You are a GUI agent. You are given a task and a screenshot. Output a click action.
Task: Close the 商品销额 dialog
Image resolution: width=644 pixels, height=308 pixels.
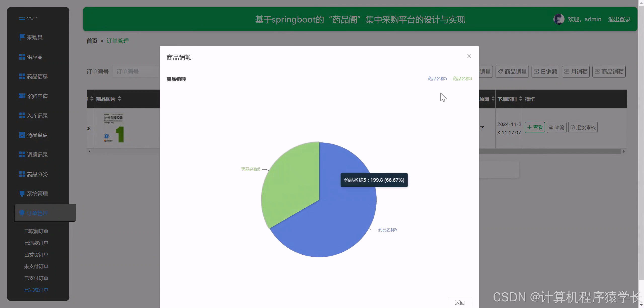point(469,56)
